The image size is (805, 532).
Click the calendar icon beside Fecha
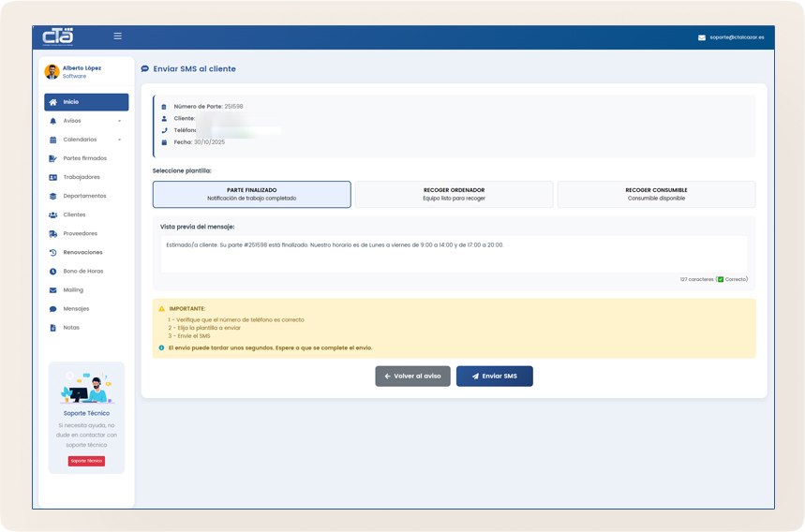coord(164,142)
